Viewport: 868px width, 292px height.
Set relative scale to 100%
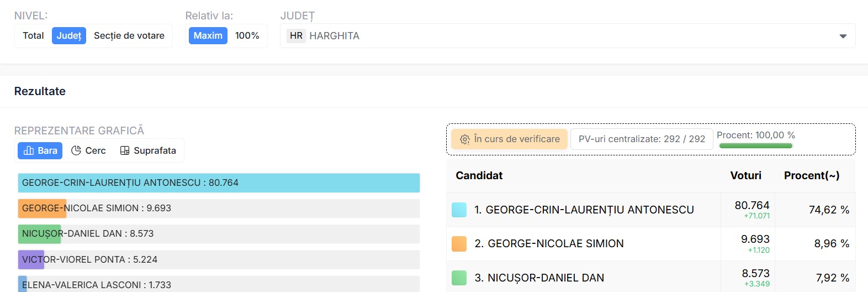point(247,35)
